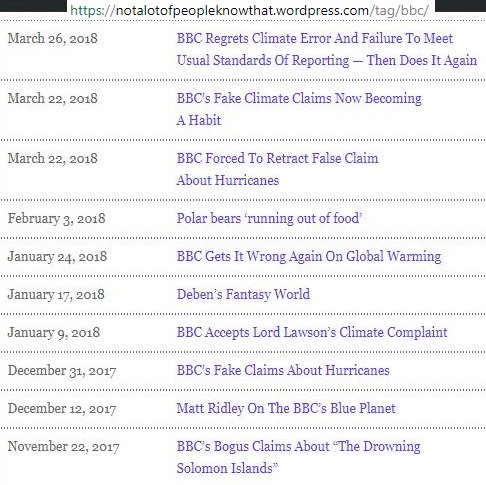Click the March 22 date beside 'About Hurricanes' post

tap(53, 158)
